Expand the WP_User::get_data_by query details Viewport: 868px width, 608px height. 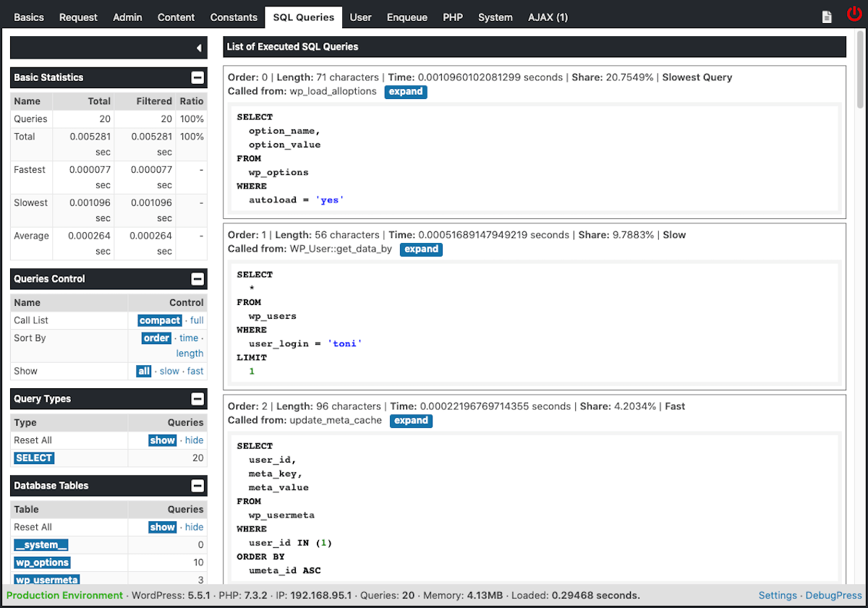[421, 249]
